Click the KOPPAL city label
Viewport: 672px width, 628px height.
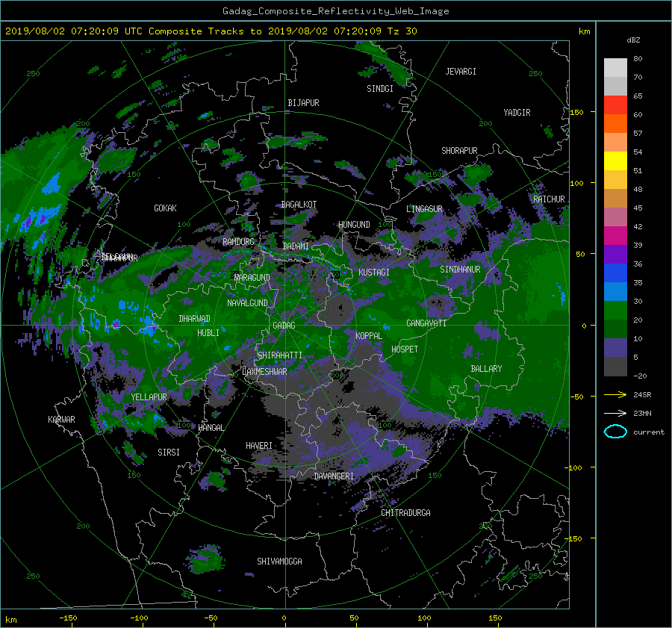pos(369,335)
